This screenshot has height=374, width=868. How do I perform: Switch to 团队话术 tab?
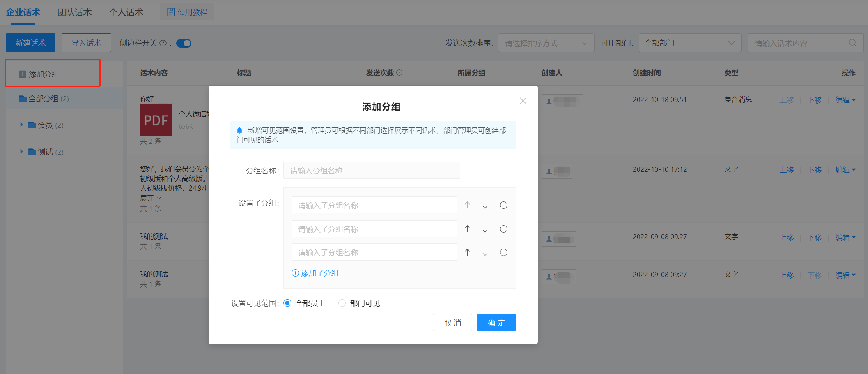pos(74,12)
